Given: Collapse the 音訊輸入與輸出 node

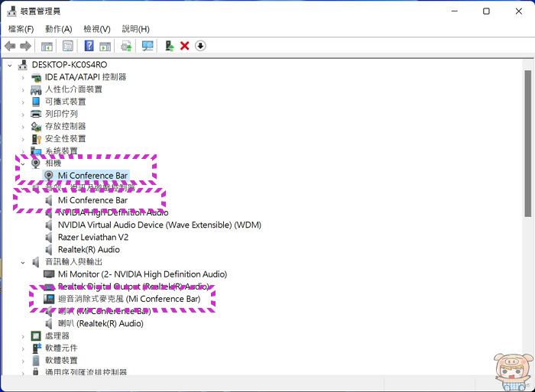Looking at the screenshot, I should click(23, 262).
